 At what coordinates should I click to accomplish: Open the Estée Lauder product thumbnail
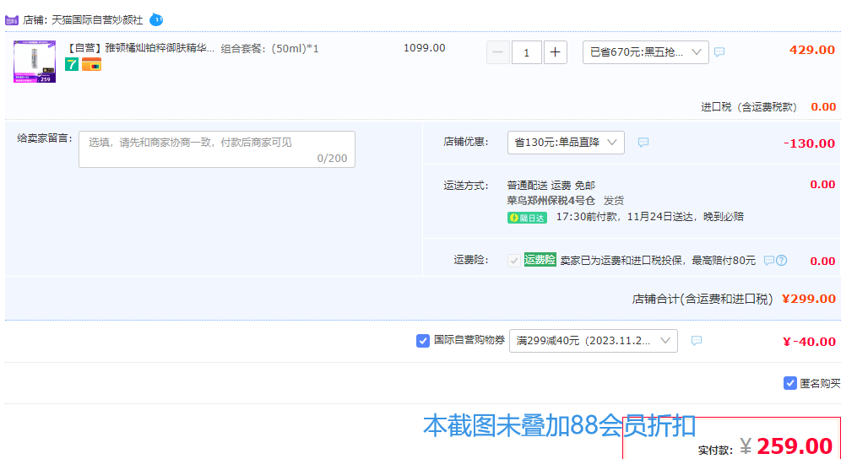(x=35, y=62)
